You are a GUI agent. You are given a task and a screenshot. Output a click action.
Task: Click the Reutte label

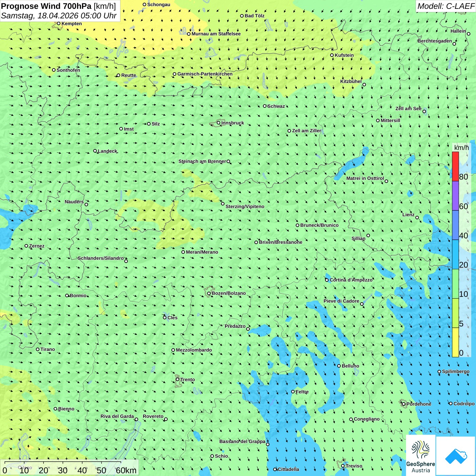pyautogui.click(x=129, y=75)
